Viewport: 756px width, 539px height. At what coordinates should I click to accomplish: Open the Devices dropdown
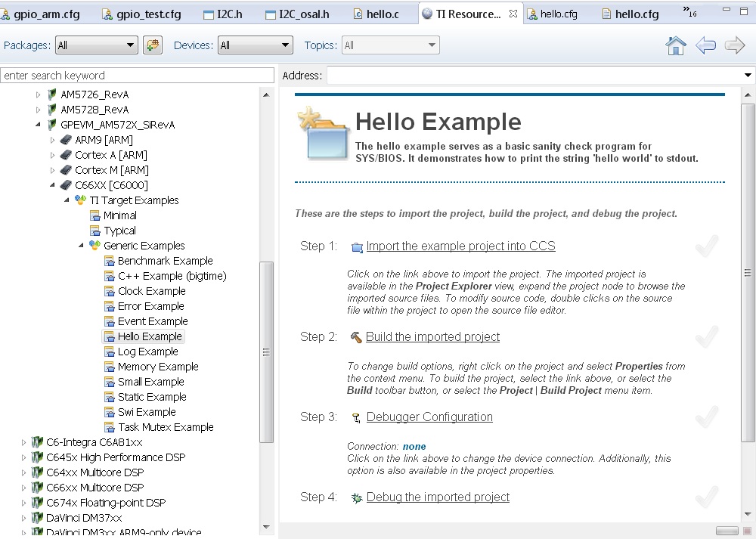(x=255, y=45)
